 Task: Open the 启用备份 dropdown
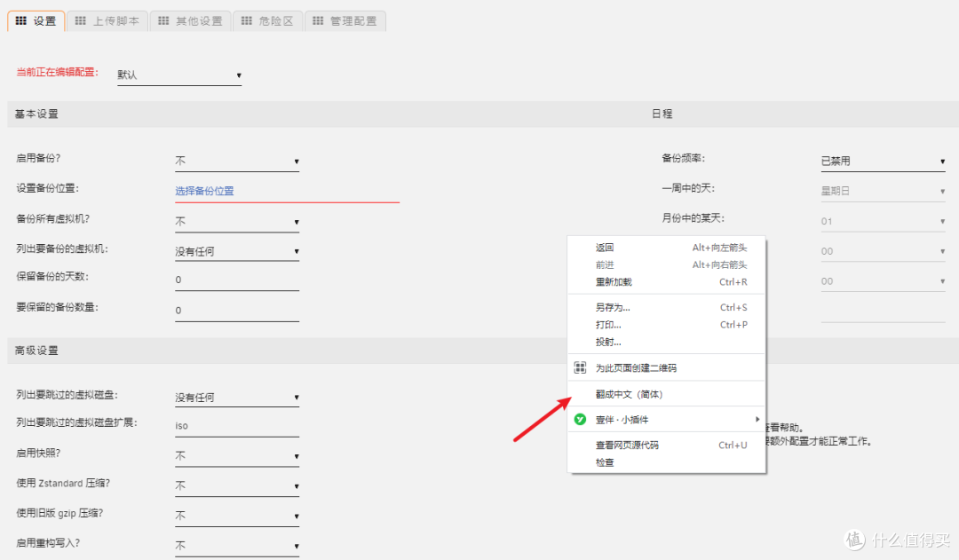[x=236, y=162]
